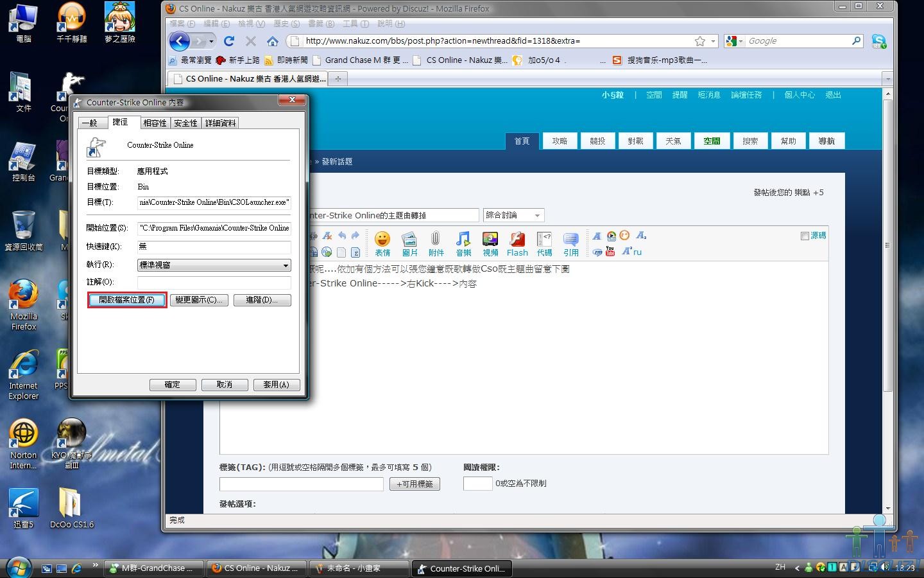Insert a smiley with the 表情 icon
This screenshot has width=924, height=578.
click(382, 244)
